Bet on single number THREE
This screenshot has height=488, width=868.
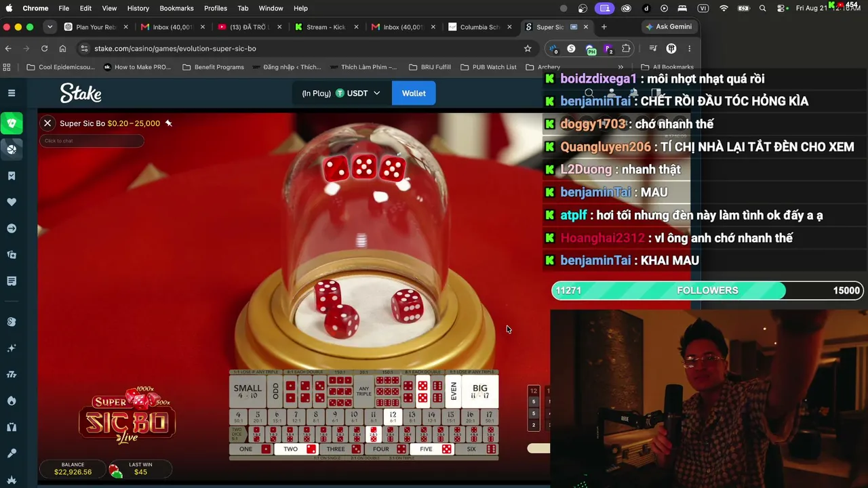coord(341,449)
